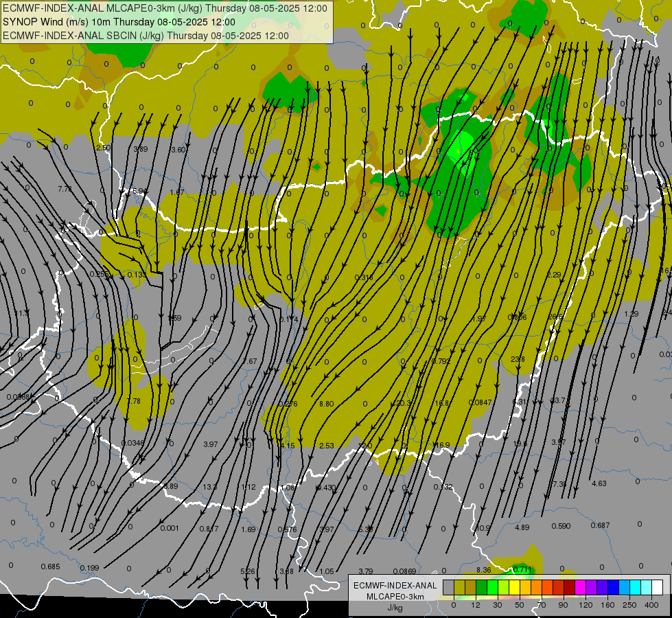Click the map value 8.80
Screen dimensions: 672x618
click(327, 404)
